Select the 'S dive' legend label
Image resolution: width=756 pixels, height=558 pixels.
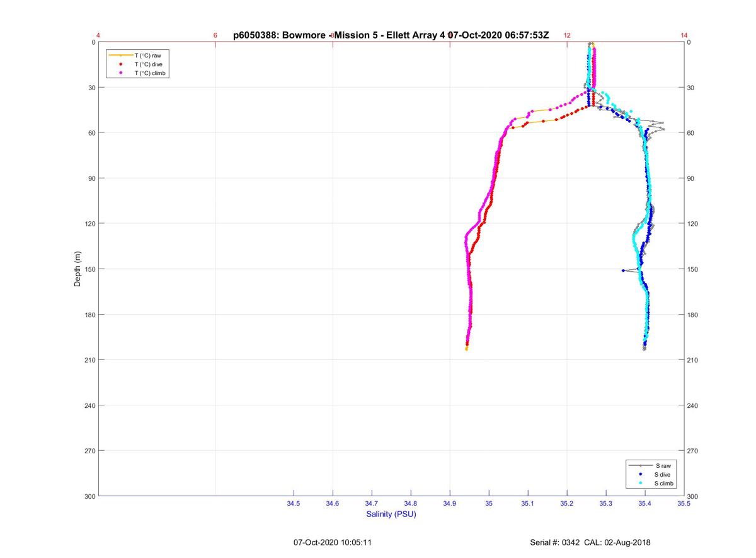pyautogui.click(x=663, y=474)
